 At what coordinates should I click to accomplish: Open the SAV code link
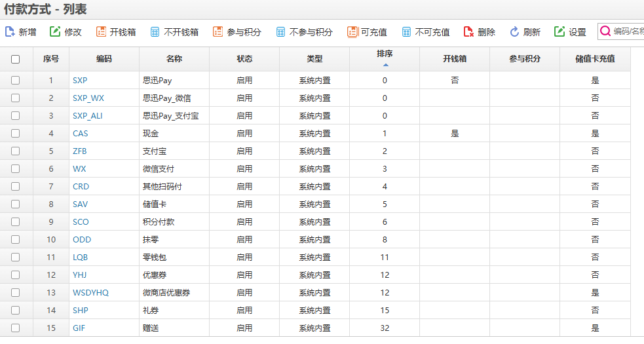(80, 204)
